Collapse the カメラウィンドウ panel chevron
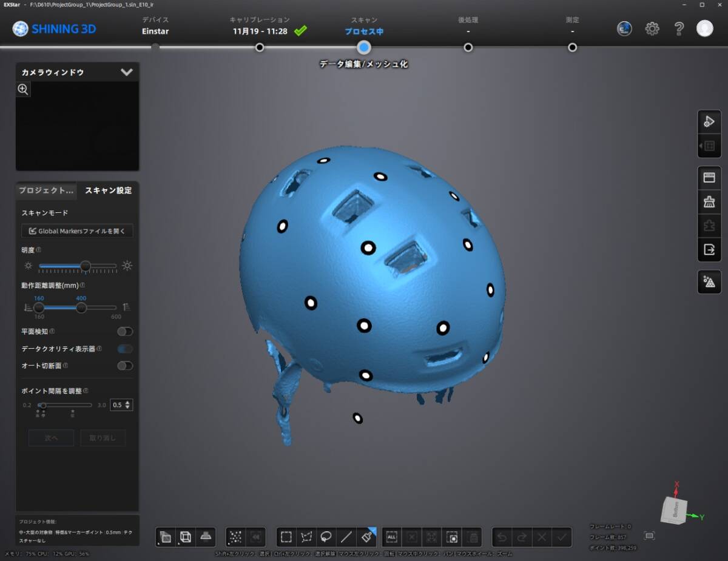This screenshot has width=728, height=561. click(126, 72)
